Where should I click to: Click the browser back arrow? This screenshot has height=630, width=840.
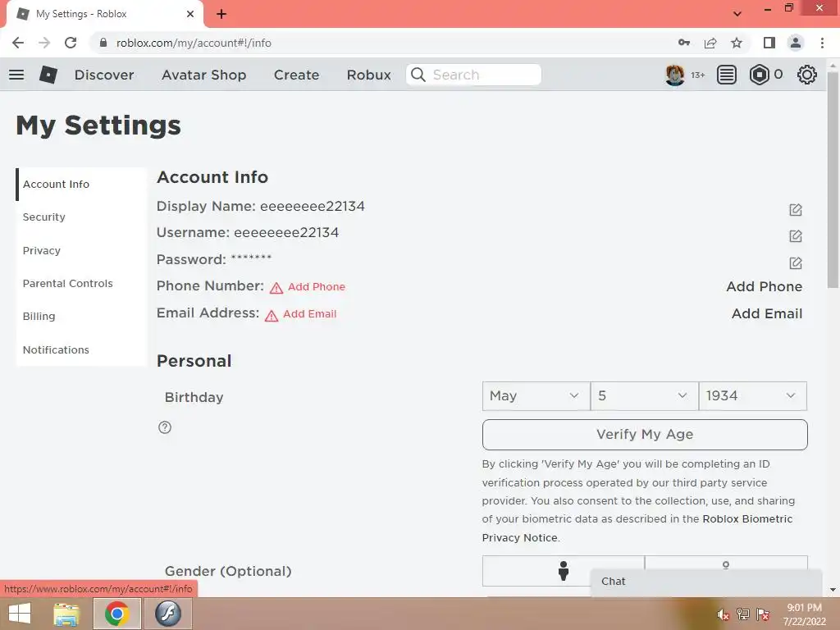coord(18,43)
